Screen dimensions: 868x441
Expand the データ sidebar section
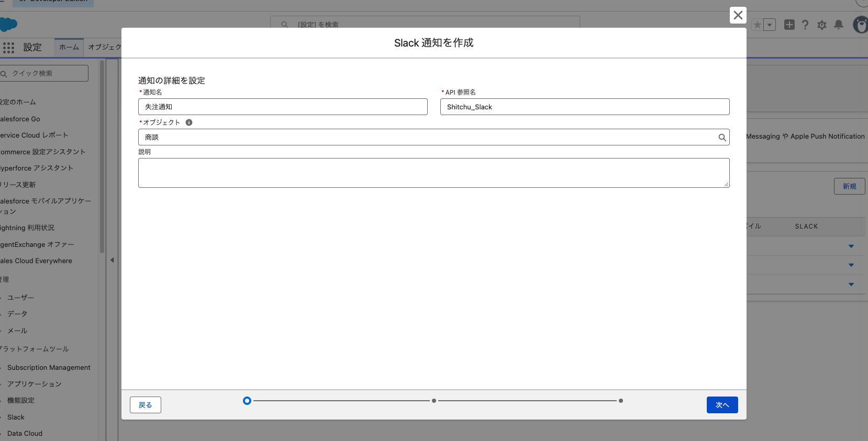(x=17, y=314)
